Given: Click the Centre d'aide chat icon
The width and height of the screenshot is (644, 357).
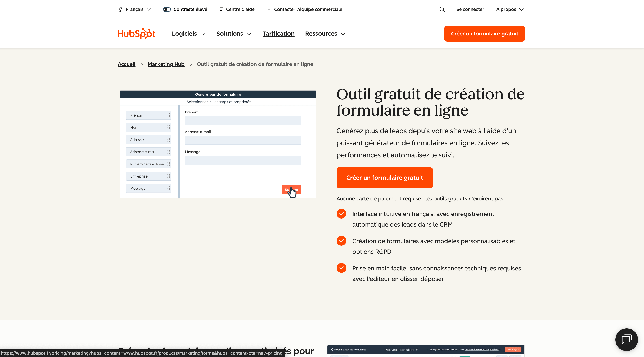Looking at the screenshot, I should [221, 9].
